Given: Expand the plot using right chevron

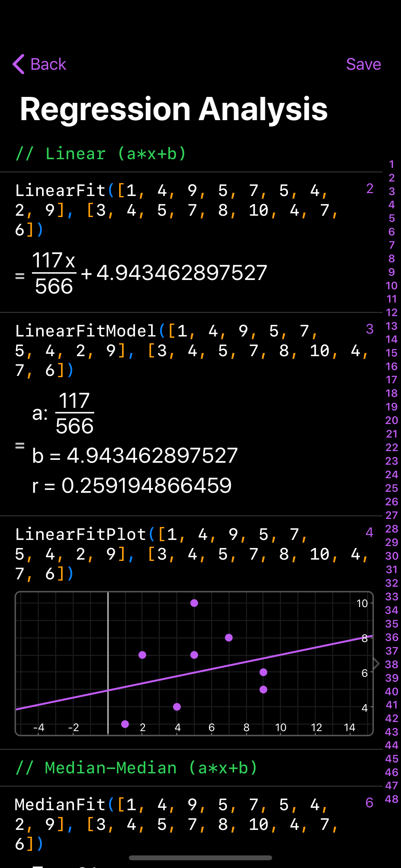Looking at the screenshot, I should coord(376,664).
